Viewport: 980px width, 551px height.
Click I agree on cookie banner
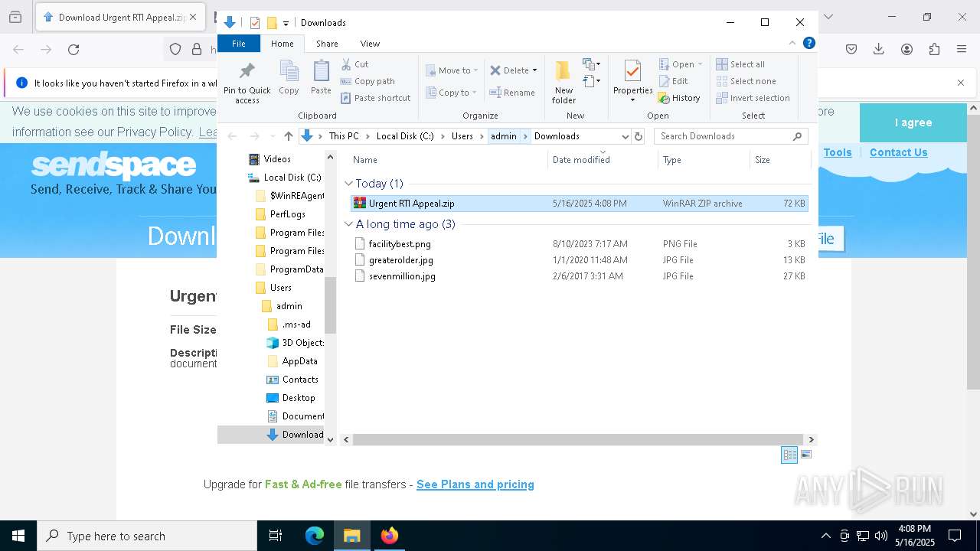click(913, 122)
